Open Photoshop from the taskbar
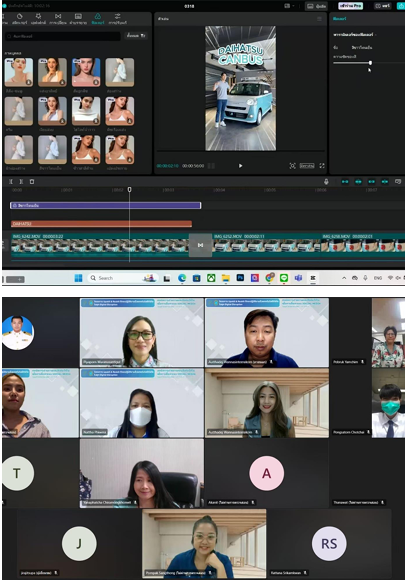Screen dimensions: 405x586 coord(240,278)
